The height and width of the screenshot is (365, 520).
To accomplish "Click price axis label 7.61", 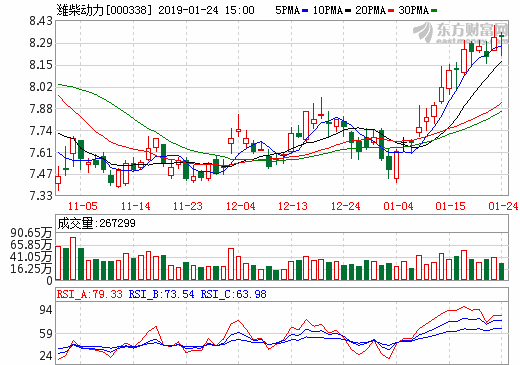I will (x=41, y=153).
